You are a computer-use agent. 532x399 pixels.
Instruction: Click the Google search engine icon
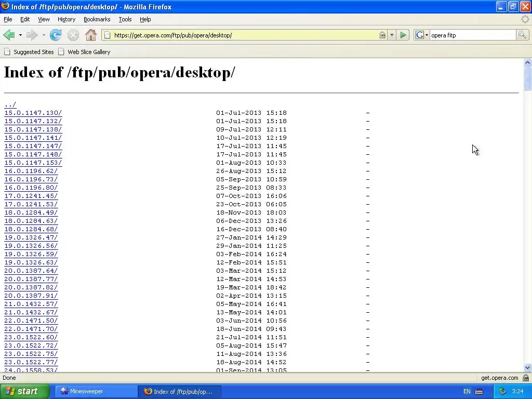point(420,35)
